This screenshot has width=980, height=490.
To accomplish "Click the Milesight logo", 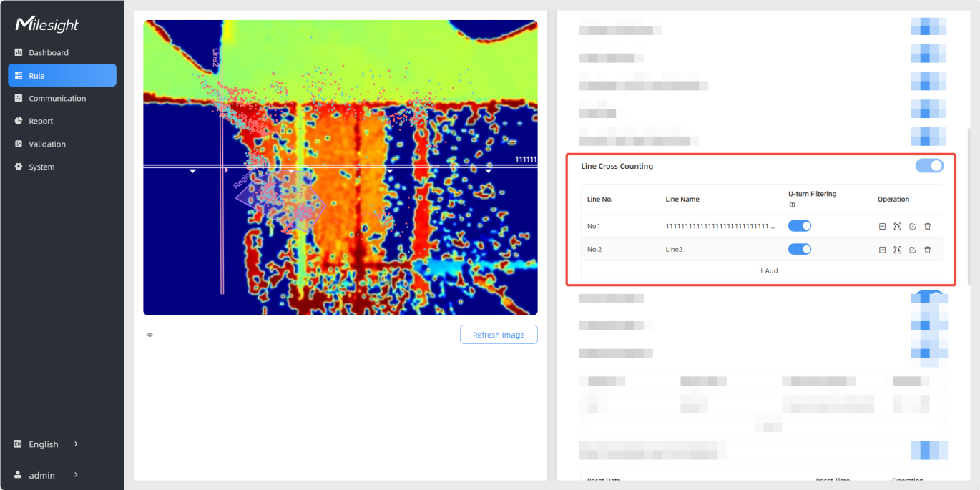I will tap(47, 25).
